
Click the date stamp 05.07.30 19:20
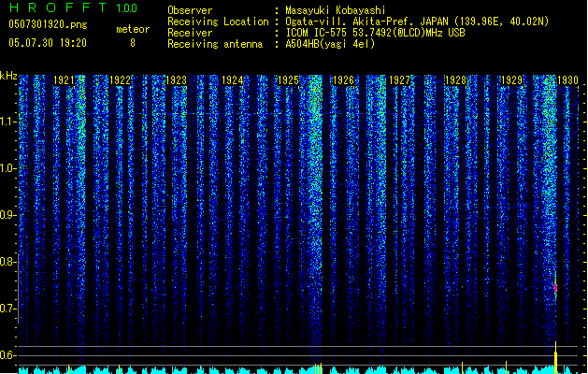pyautogui.click(x=48, y=43)
